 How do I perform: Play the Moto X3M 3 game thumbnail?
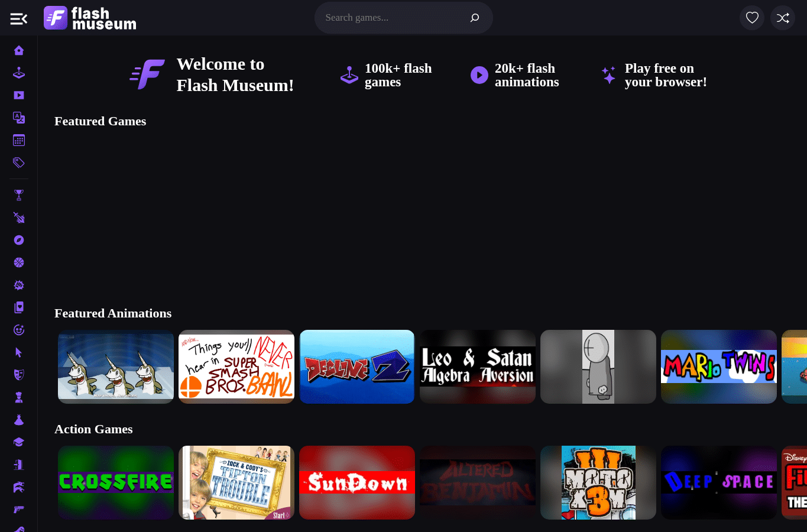[598, 482]
